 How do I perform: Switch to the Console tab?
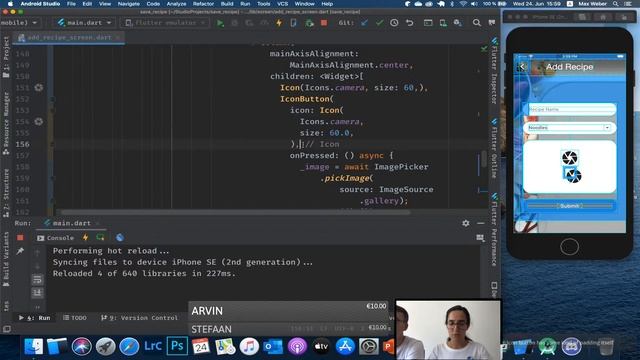pos(56,238)
